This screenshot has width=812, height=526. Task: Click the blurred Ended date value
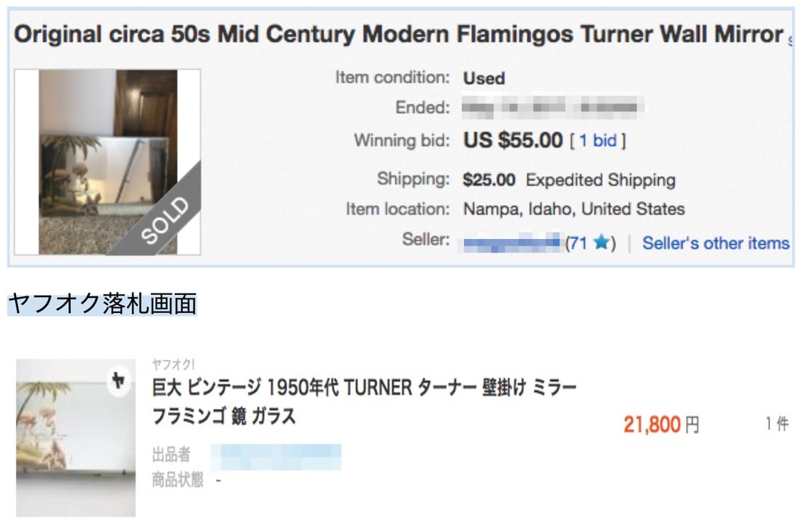[x=553, y=108]
